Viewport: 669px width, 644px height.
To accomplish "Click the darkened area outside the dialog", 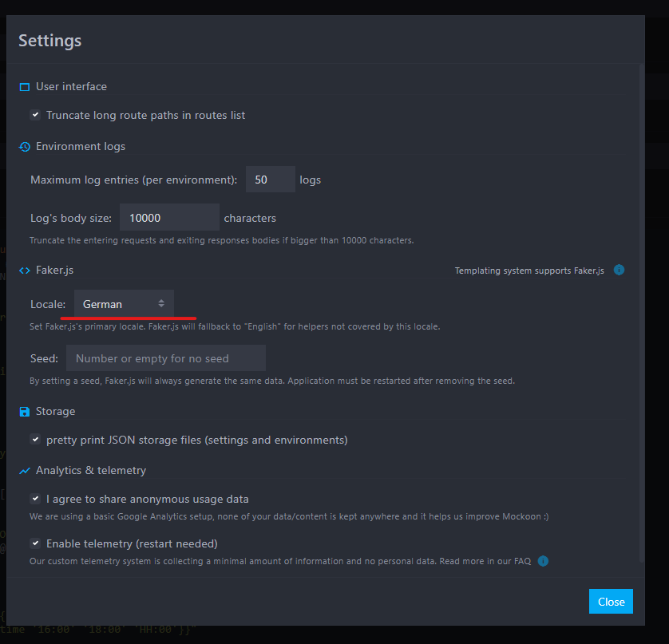I will [659, 319].
